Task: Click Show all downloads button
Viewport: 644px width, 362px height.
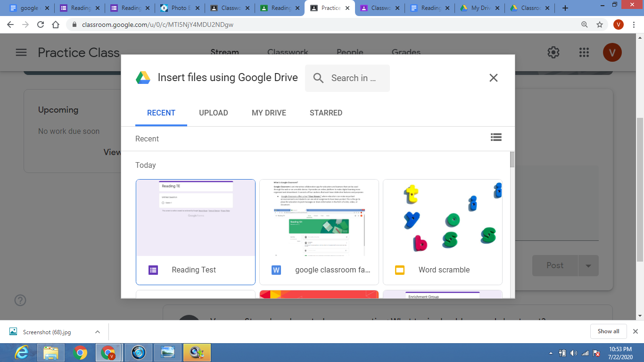Action: (x=608, y=331)
